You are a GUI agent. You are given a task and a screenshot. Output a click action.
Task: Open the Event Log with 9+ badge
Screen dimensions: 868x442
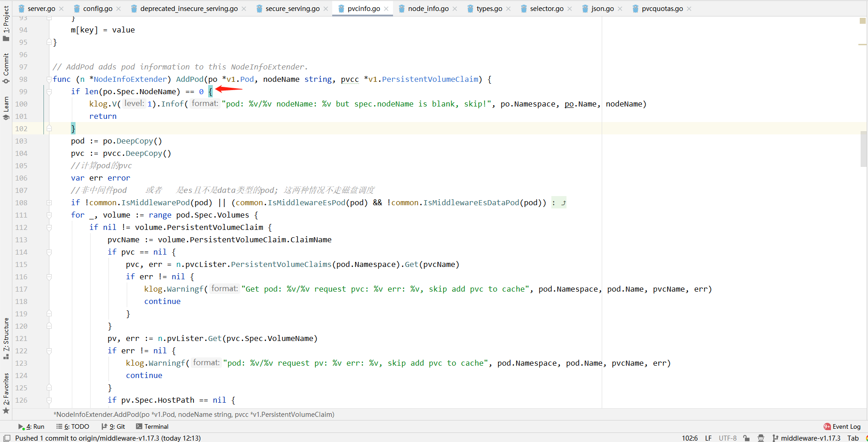tap(842, 426)
